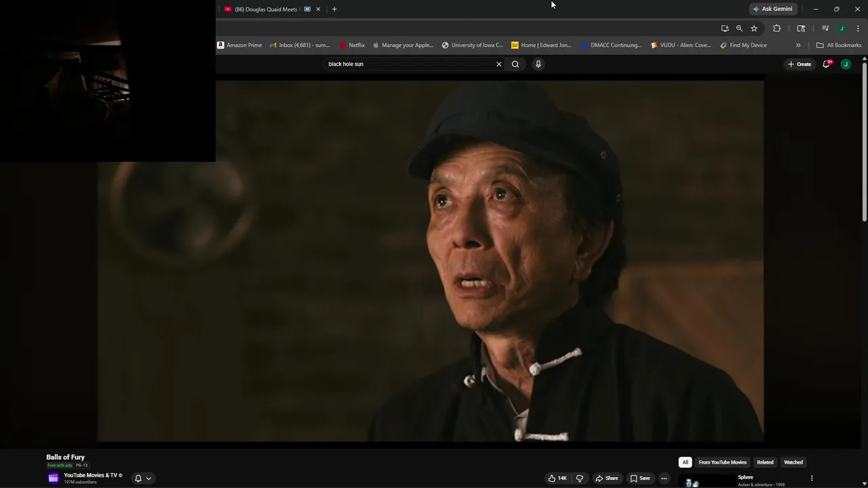Click the Share button

click(607, 478)
